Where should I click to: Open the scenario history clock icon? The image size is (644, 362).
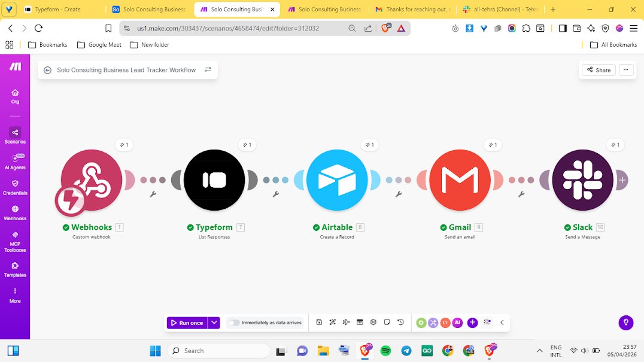tap(401, 322)
